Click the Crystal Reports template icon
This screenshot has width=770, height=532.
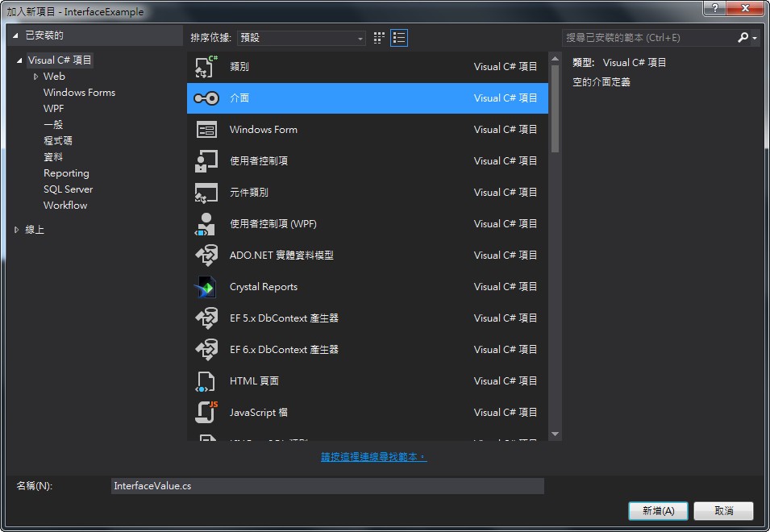point(206,287)
